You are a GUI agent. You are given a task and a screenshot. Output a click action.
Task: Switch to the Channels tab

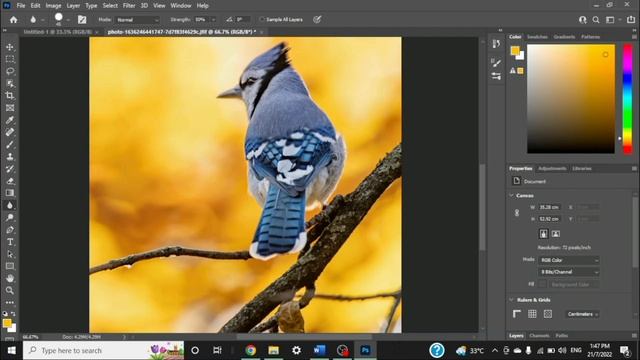pyautogui.click(x=539, y=336)
